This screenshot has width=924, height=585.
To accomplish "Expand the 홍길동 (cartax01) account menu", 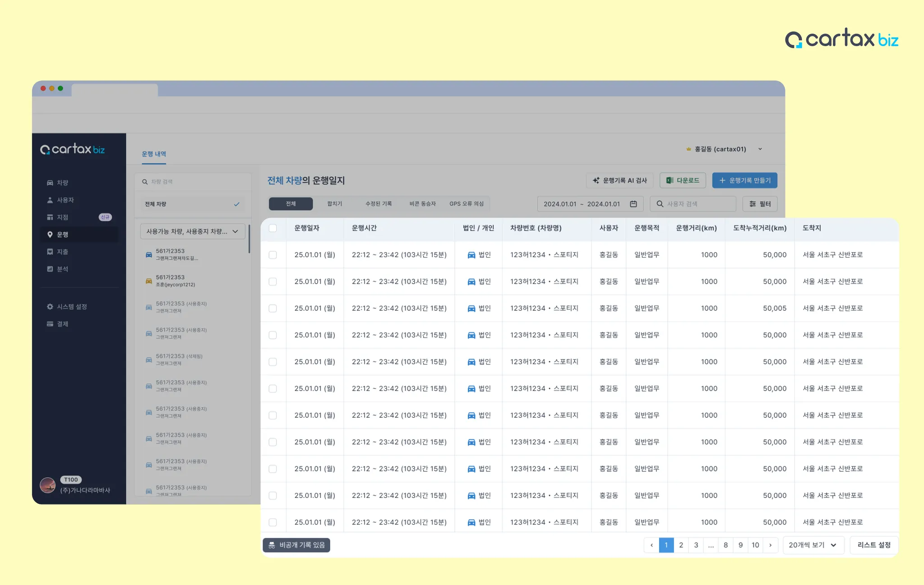I will [760, 149].
